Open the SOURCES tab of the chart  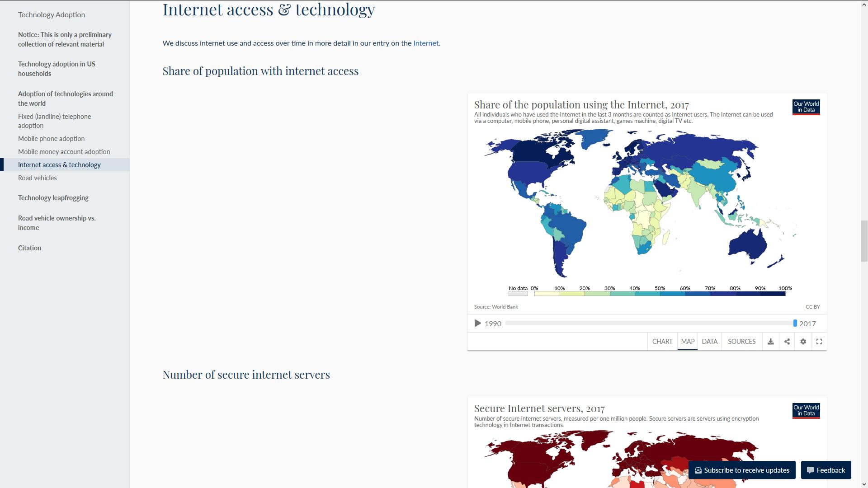[x=741, y=341]
